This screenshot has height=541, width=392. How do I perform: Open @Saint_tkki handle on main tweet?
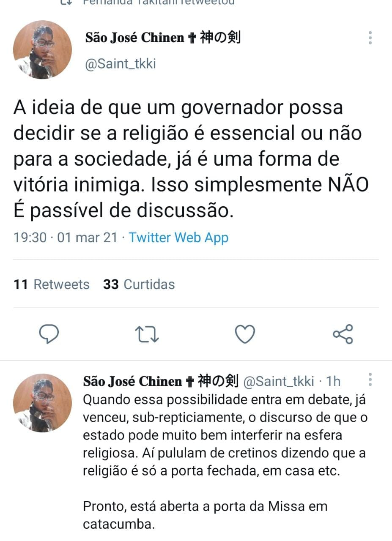tap(121, 64)
